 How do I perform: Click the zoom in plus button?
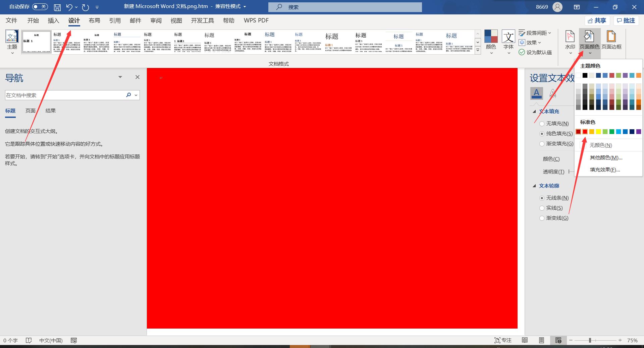pos(620,340)
